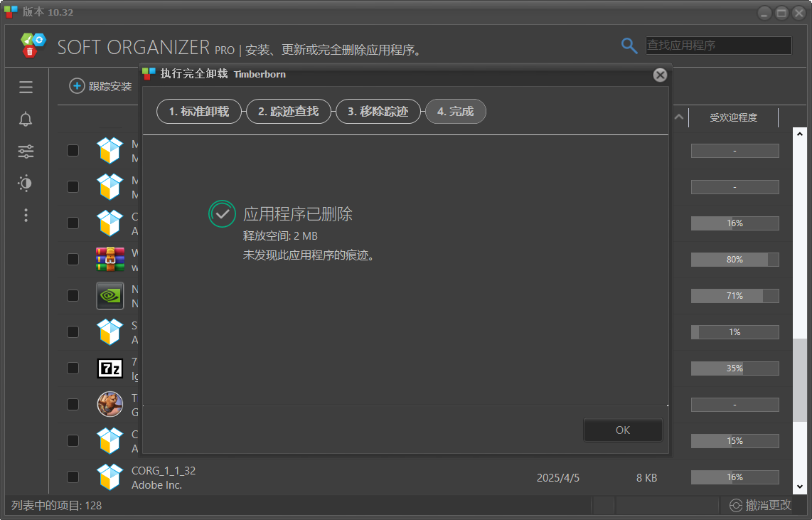Click the 2025/4/5 date cell
This screenshot has height=520, width=812.
pyautogui.click(x=557, y=477)
